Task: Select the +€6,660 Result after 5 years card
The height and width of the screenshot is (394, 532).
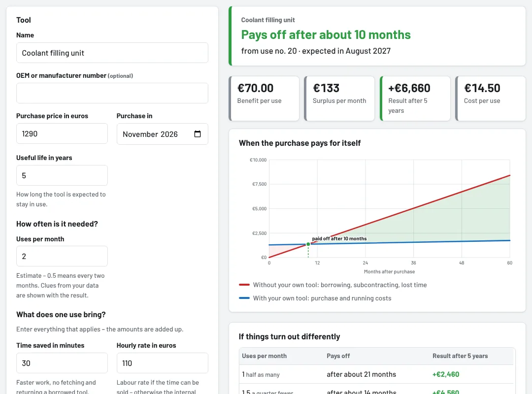Action: (415, 98)
